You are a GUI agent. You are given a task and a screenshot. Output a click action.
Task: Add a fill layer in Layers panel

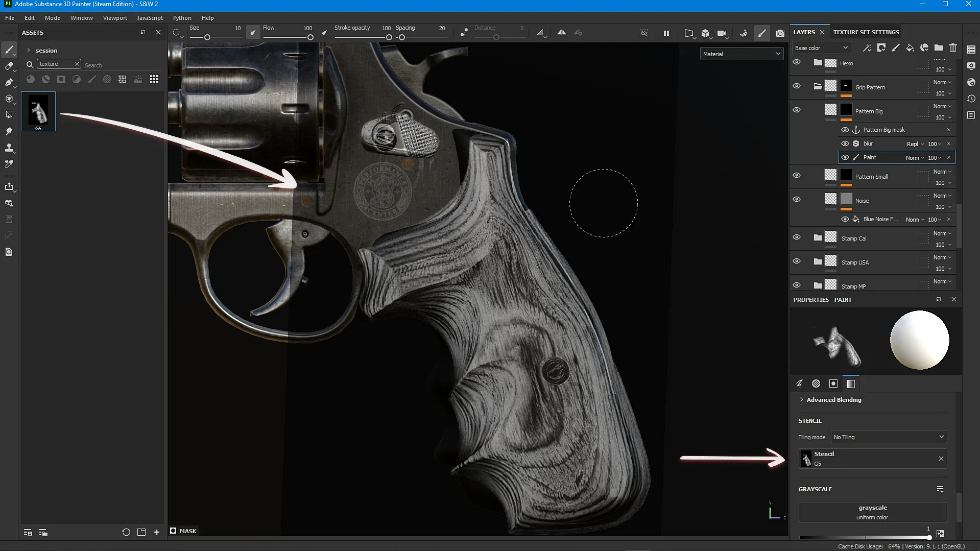point(910,47)
